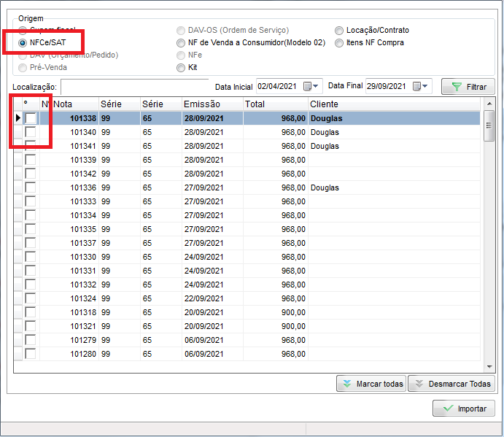Open the Data Inicial date dropdown arrow
The width and height of the screenshot is (504, 437).
317,86
